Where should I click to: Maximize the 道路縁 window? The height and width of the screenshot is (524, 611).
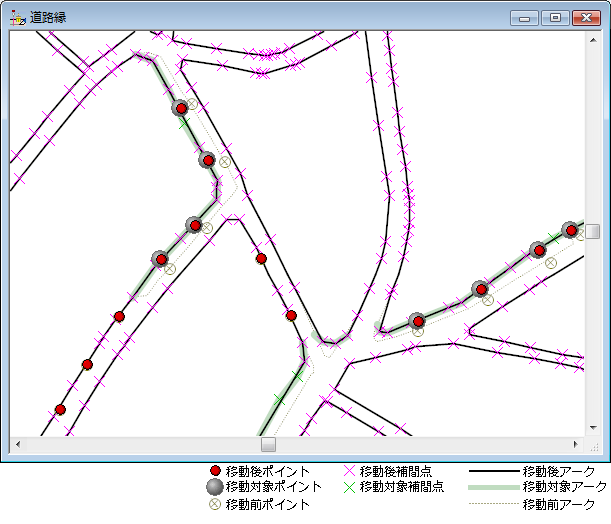coord(555,18)
